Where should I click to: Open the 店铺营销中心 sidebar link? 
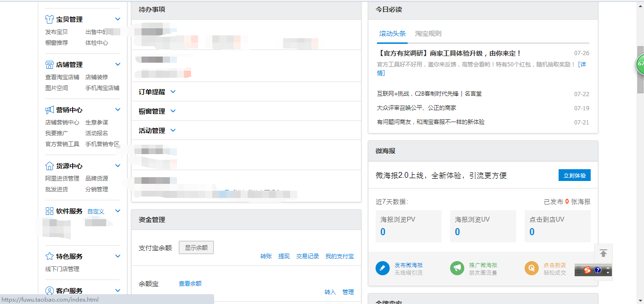click(x=62, y=123)
